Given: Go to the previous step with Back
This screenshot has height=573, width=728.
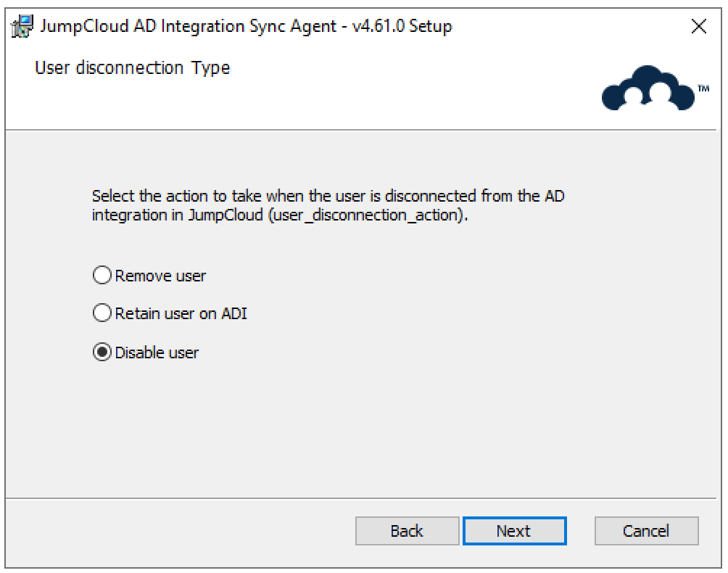Looking at the screenshot, I should point(407,531).
